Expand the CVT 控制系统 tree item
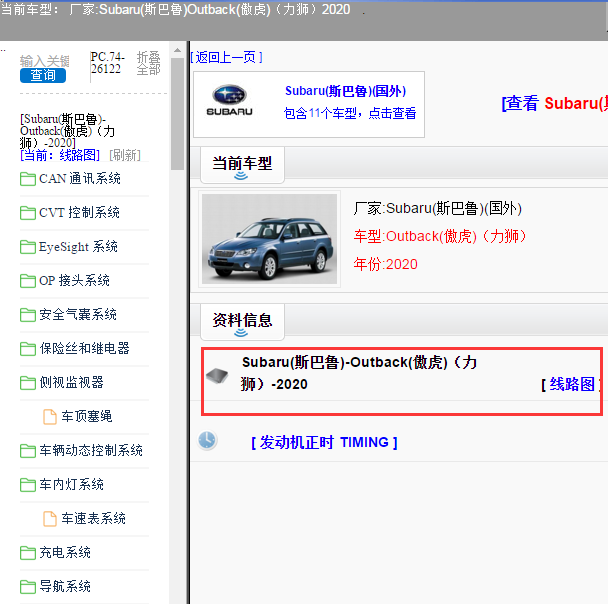Viewport: 608px width, 604px height. (79, 212)
